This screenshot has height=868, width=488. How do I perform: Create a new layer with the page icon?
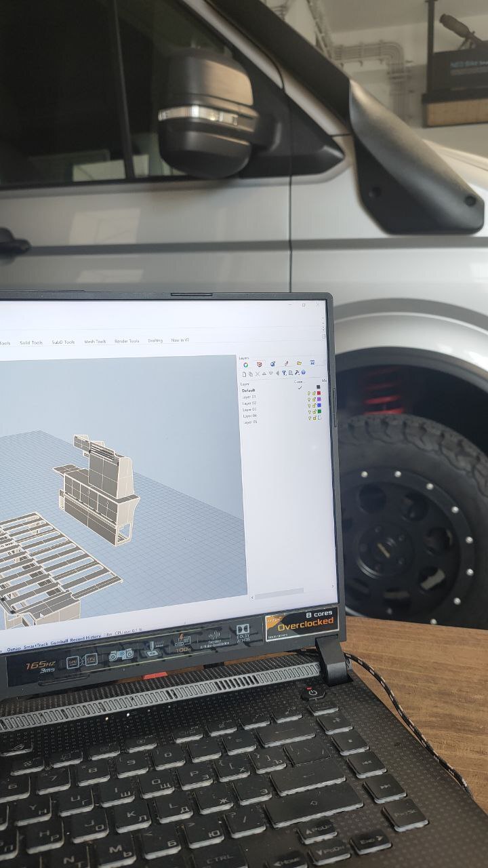(x=245, y=373)
